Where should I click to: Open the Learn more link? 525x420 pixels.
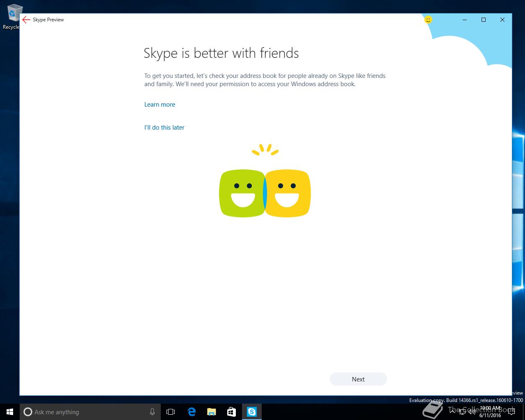coord(160,105)
